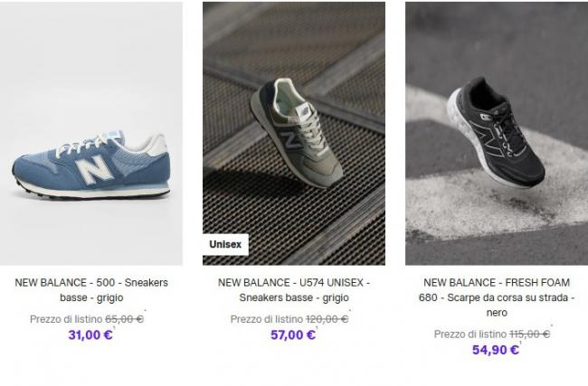The height and width of the screenshot is (386, 588).
Task: Click the grey sneaker on the metal grate
Action: [x=297, y=133]
